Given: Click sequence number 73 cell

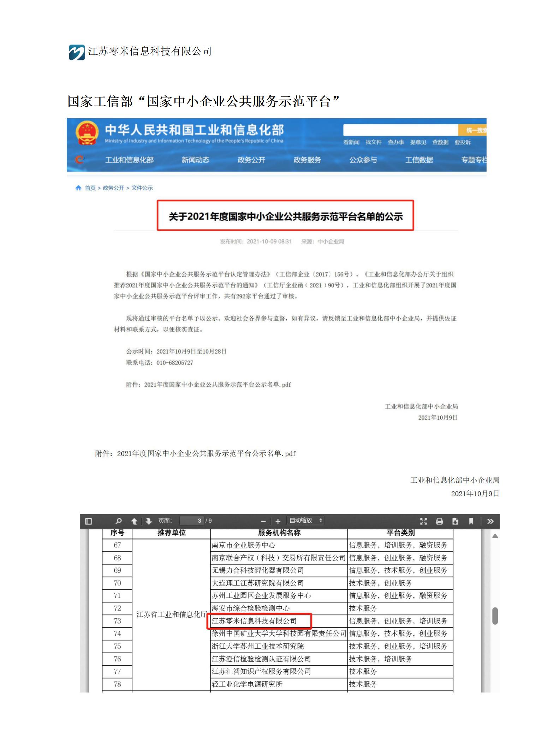Looking at the screenshot, I should (117, 621).
